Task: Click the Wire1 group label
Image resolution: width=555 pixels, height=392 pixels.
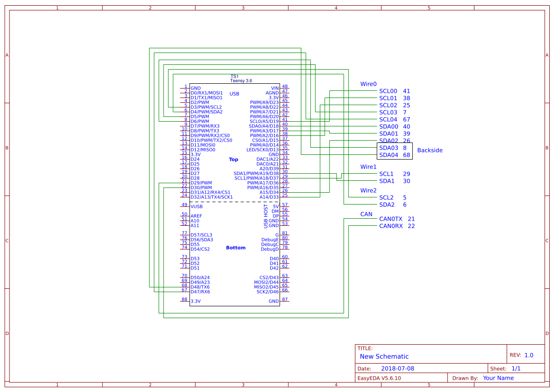Action: (368, 167)
